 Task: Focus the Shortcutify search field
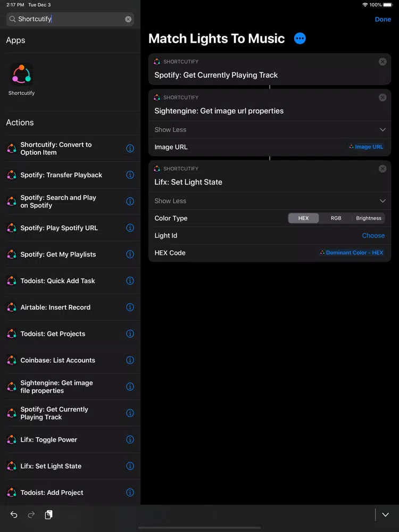(x=70, y=19)
